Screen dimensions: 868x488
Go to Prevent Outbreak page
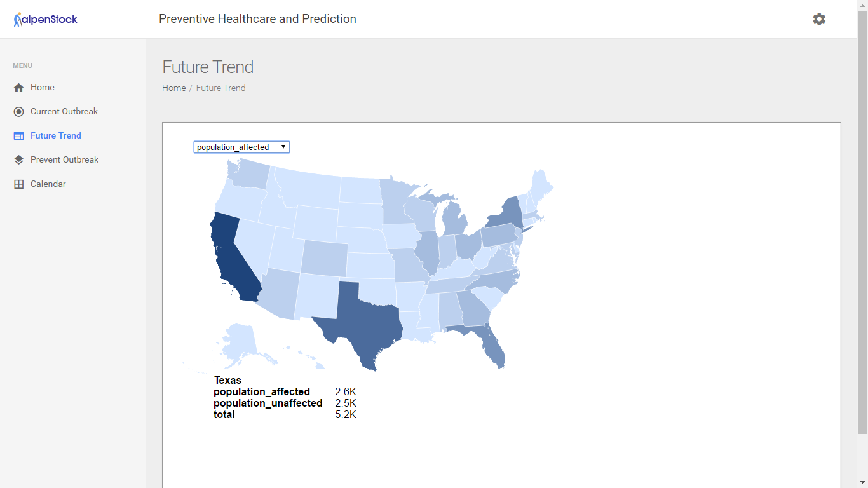pyautogui.click(x=64, y=160)
